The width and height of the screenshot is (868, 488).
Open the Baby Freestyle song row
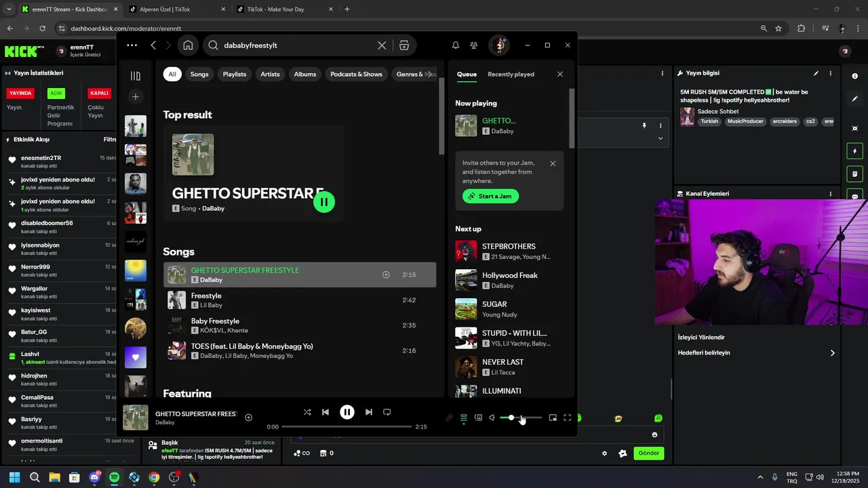(300, 325)
